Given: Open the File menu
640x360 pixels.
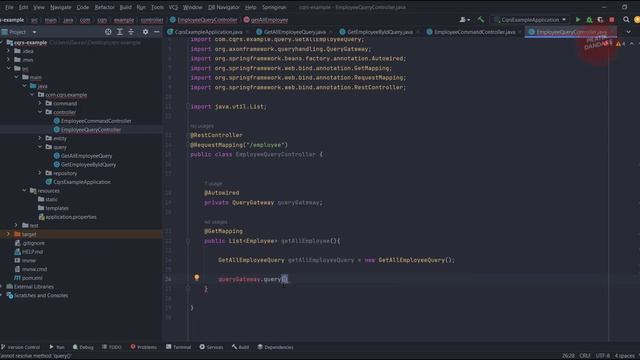Looking at the screenshot, I should point(9,7).
